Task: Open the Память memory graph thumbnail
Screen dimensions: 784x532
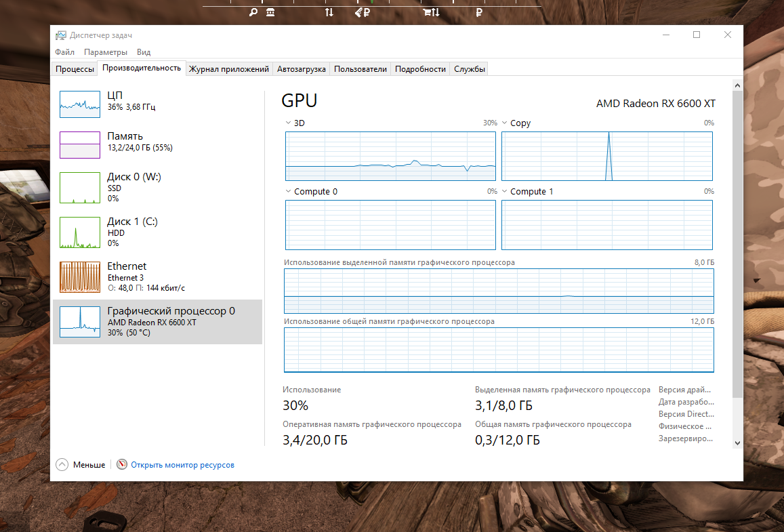Action: (x=80, y=145)
